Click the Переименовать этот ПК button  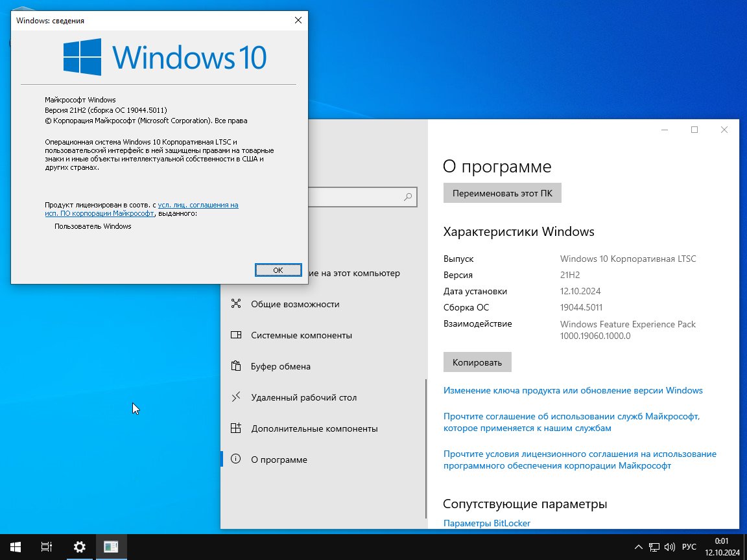[x=502, y=193]
